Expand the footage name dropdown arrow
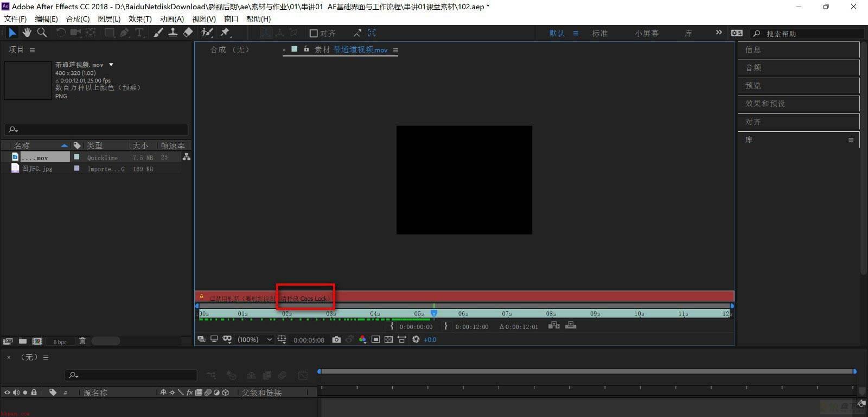The width and height of the screenshot is (868, 417). tap(111, 65)
